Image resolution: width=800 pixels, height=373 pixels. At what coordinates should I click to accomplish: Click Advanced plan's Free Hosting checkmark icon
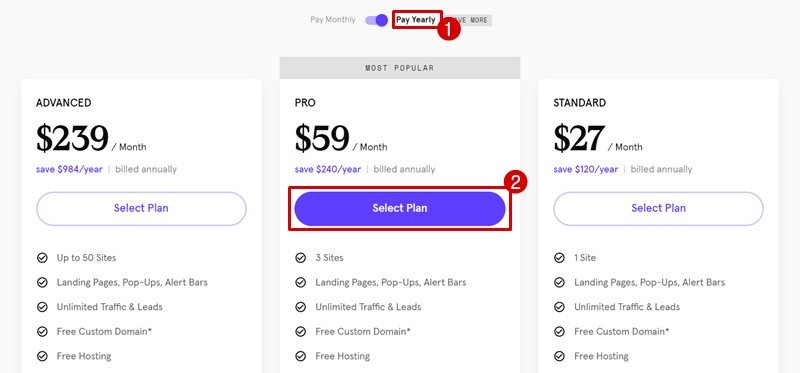pyautogui.click(x=42, y=356)
